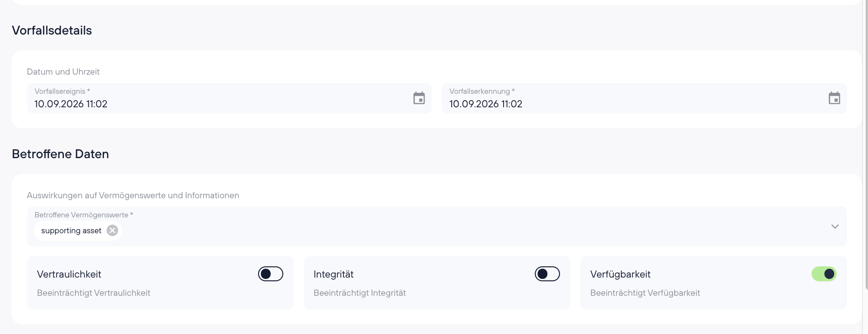The width and height of the screenshot is (868, 334).
Task: Click the Beeinträchtigt Verfügbarkeit description text
Action: coord(645,293)
